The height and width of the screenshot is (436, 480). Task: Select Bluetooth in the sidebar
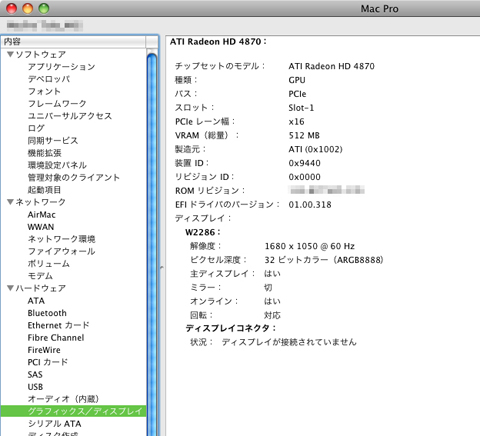tap(47, 313)
